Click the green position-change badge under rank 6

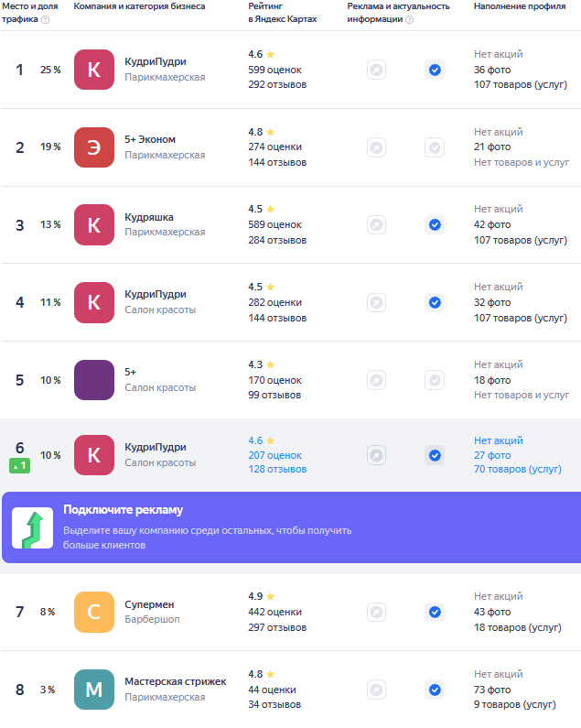tap(19, 466)
